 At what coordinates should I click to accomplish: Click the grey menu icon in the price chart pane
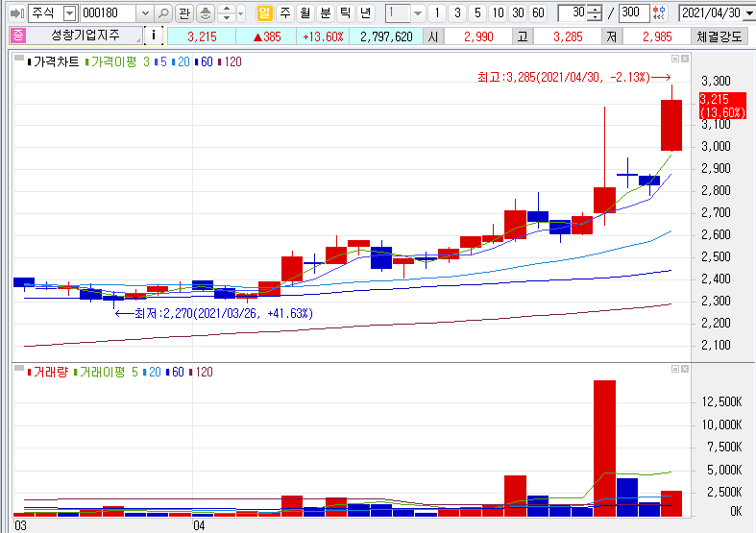click(x=19, y=59)
